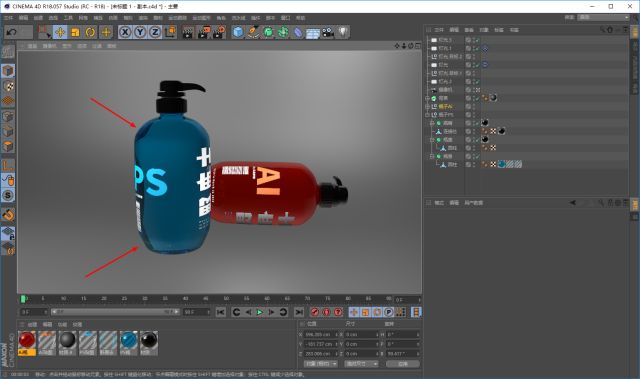Add a Light object

[x=343, y=32]
